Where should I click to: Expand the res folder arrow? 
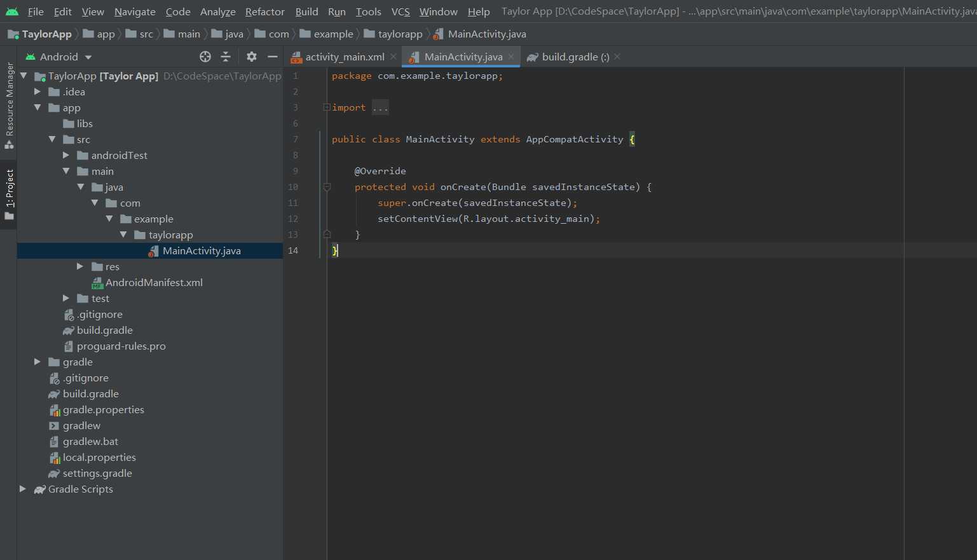pos(80,266)
